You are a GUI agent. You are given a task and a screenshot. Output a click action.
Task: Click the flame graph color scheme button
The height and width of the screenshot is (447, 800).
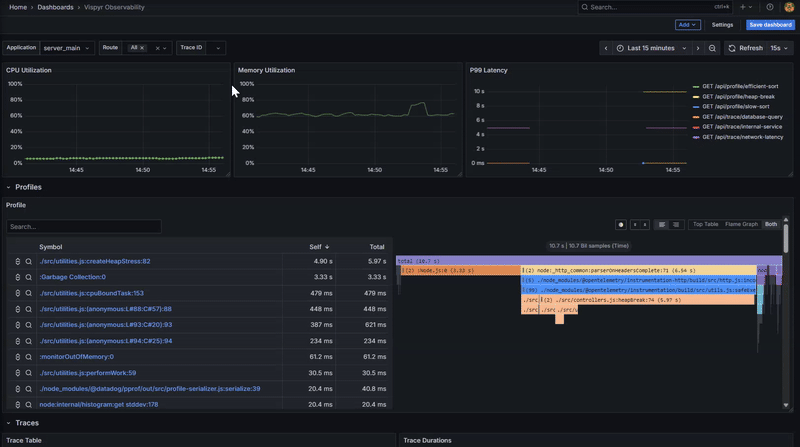tap(621, 225)
